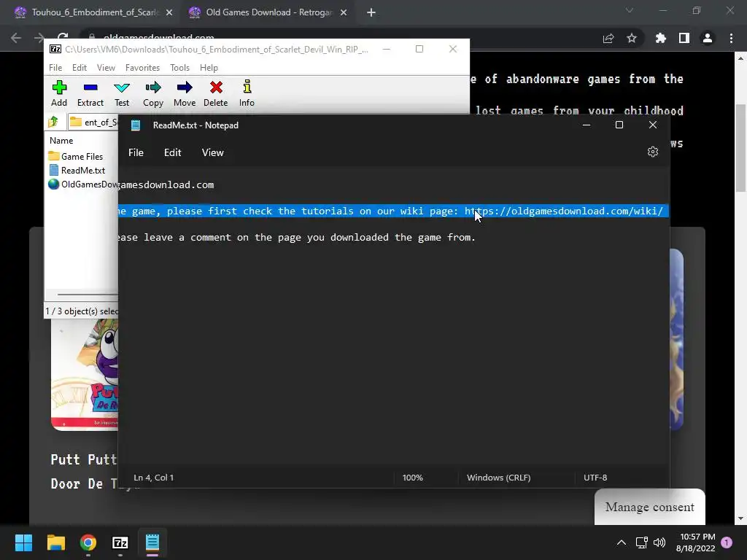
Task: Open Chrome profile avatar
Action: pos(708,38)
